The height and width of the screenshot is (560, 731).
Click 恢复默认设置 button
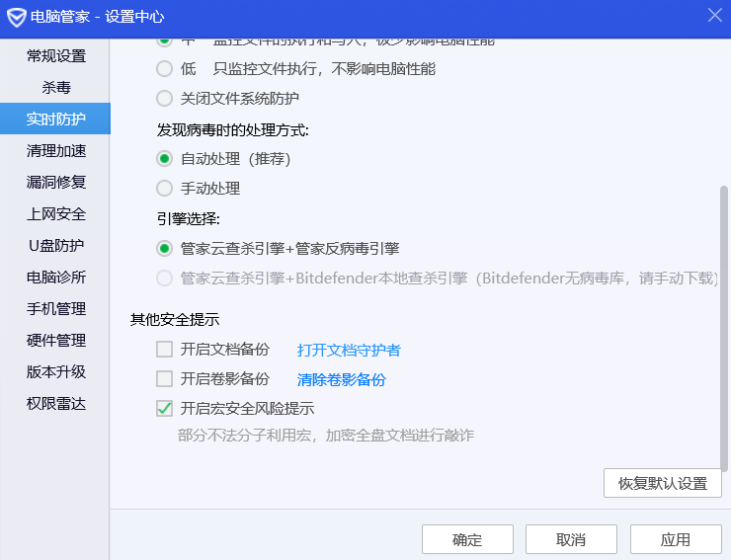click(663, 484)
